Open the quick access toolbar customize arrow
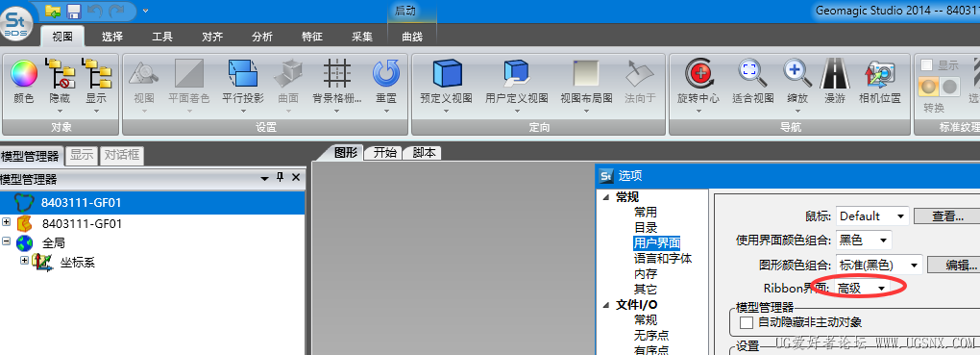The width and height of the screenshot is (980, 355). (x=145, y=11)
